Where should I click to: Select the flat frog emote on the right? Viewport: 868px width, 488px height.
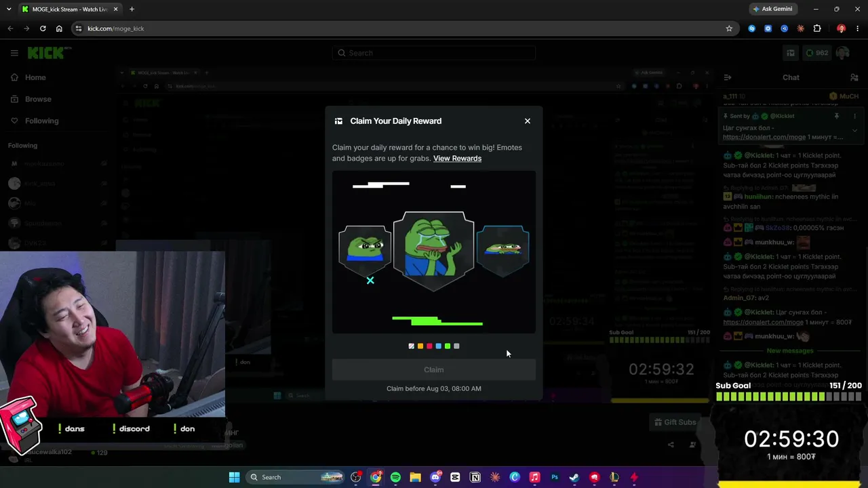click(502, 250)
